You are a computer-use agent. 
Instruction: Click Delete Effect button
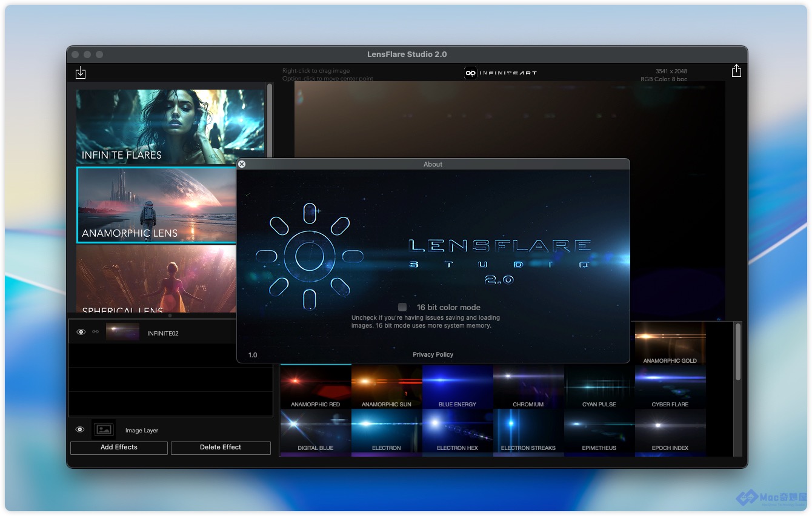point(221,448)
